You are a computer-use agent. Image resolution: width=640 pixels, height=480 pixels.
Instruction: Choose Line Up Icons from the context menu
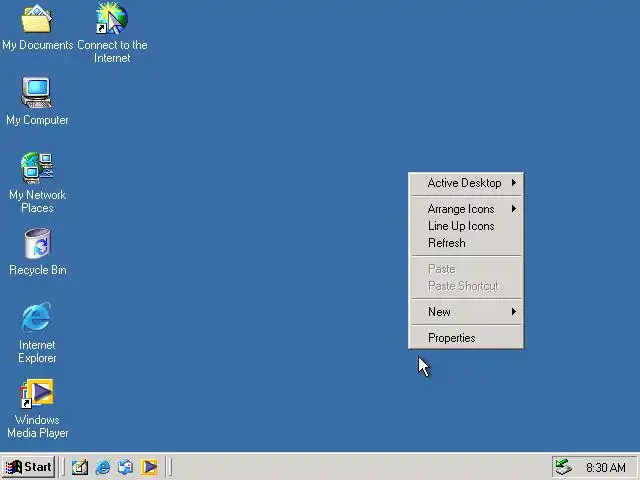tap(466, 226)
